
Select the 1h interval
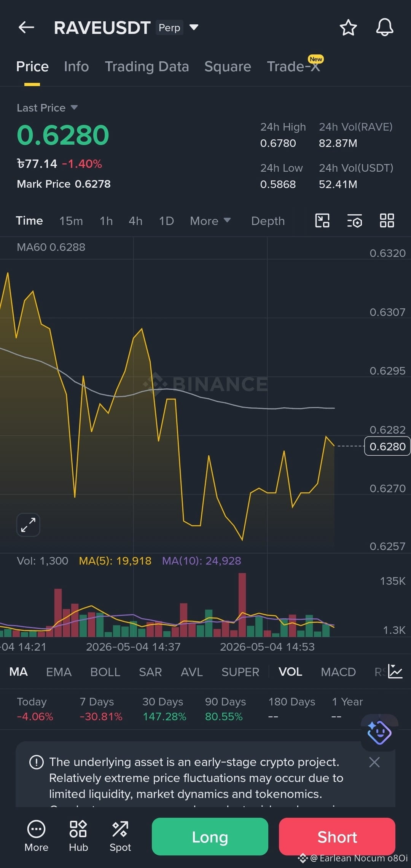[x=106, y=221]
